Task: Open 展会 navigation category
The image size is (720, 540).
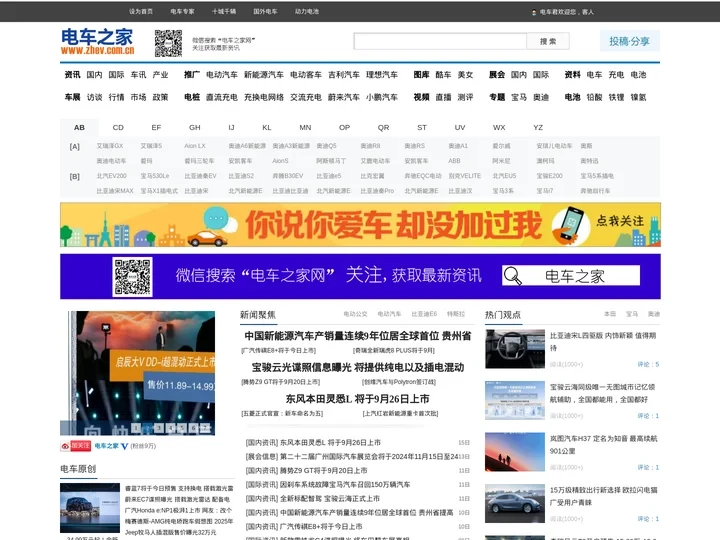Action: [x=497, y=75]
